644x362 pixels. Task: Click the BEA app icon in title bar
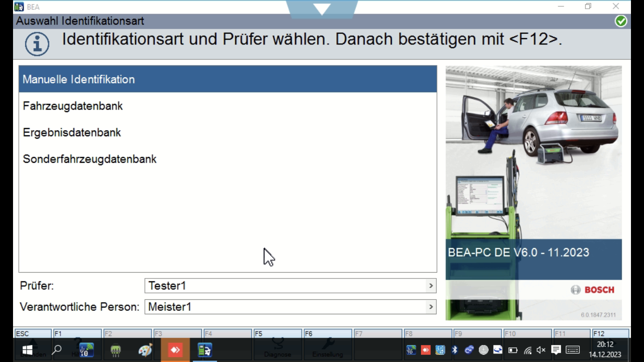coord(19,7)
